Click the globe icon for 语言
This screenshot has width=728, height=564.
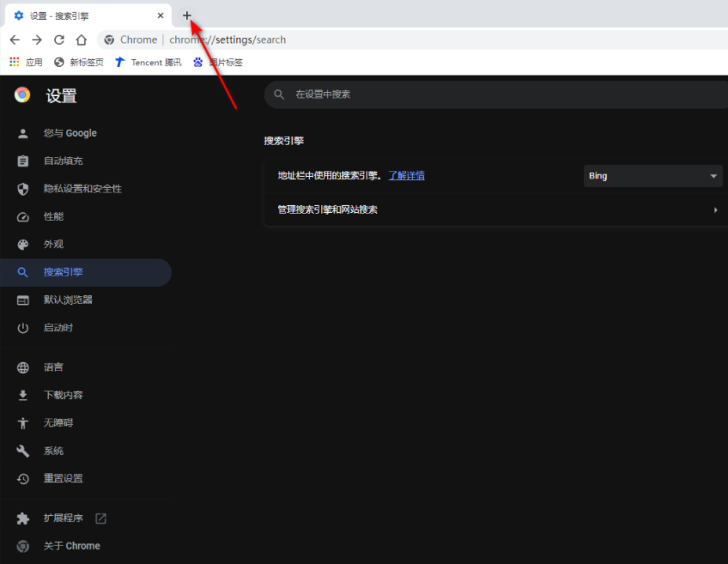[22, 367]
